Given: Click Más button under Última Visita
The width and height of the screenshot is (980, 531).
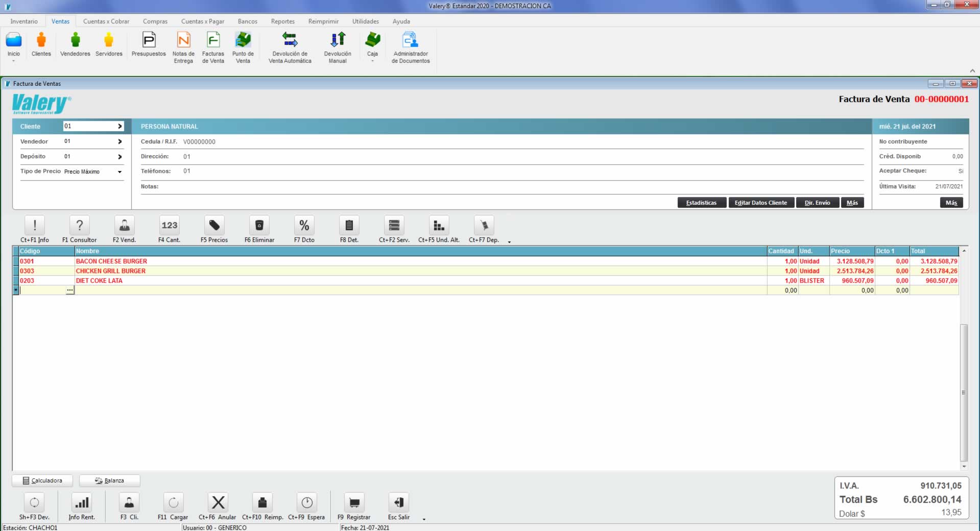Looking at the screenshot, I should 951,203.
